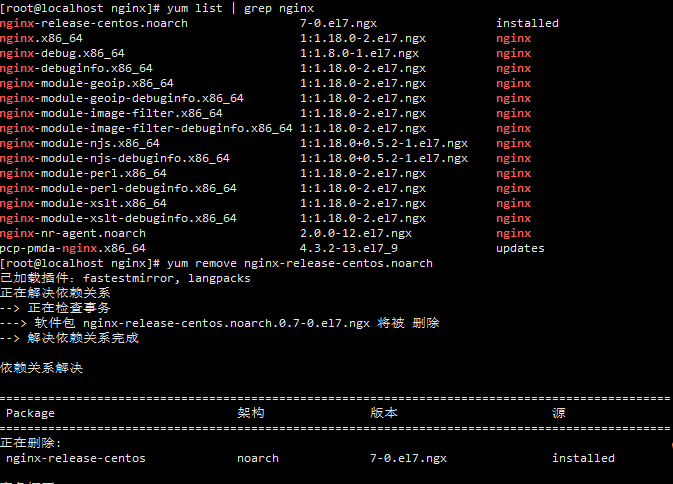
Task: Click 'noarch' architecture value in table
Action: click(258, 458)
